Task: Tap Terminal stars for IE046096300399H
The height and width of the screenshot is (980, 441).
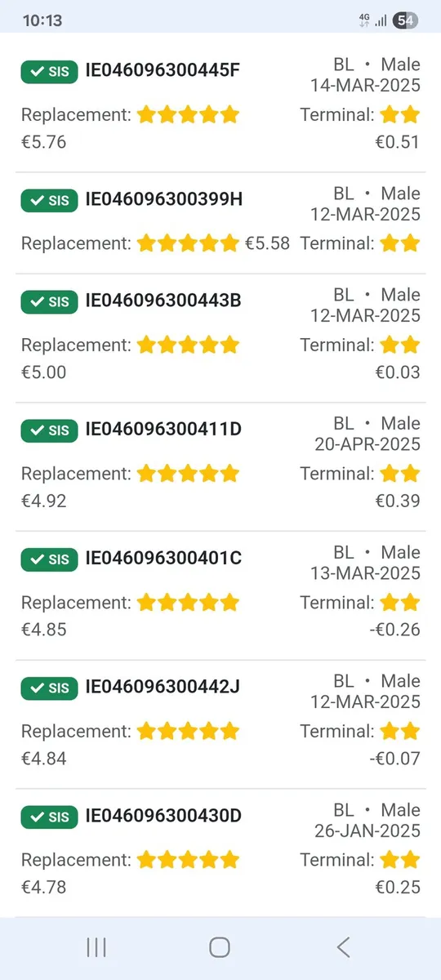Action: coord(399,243)
